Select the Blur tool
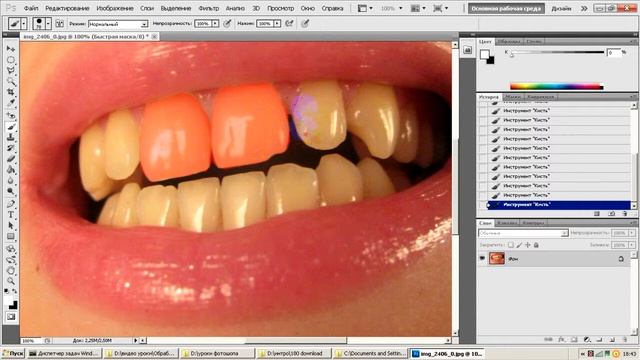The width and height of the screenshot is (640, 360). coord(11,181)
